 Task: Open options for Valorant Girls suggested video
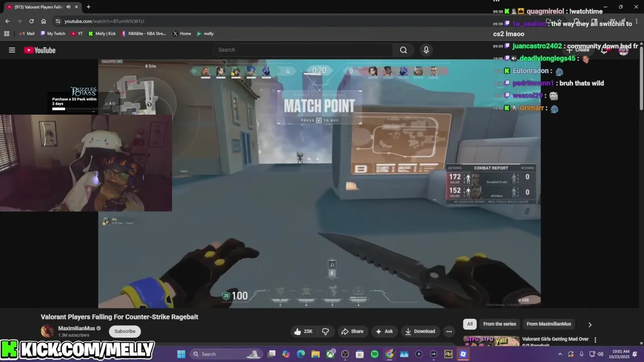[595, 340]
